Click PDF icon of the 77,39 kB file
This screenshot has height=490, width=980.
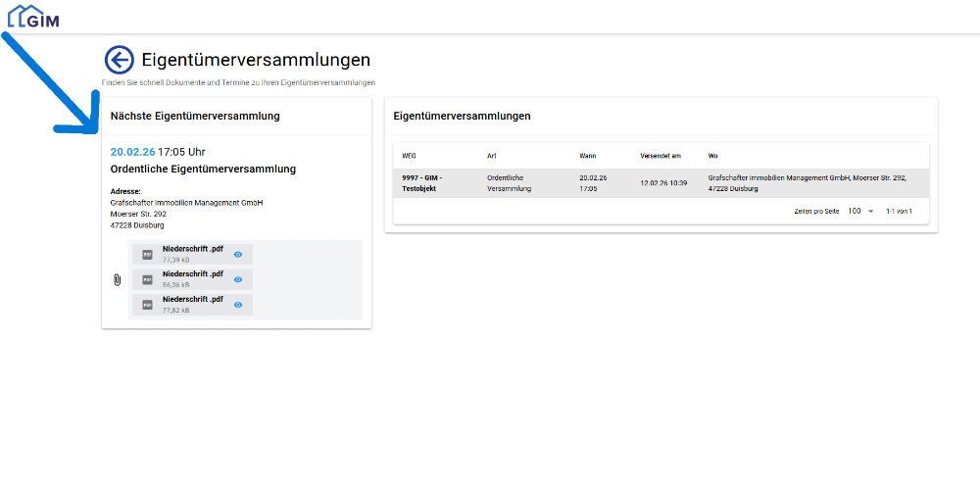[147, 255]
